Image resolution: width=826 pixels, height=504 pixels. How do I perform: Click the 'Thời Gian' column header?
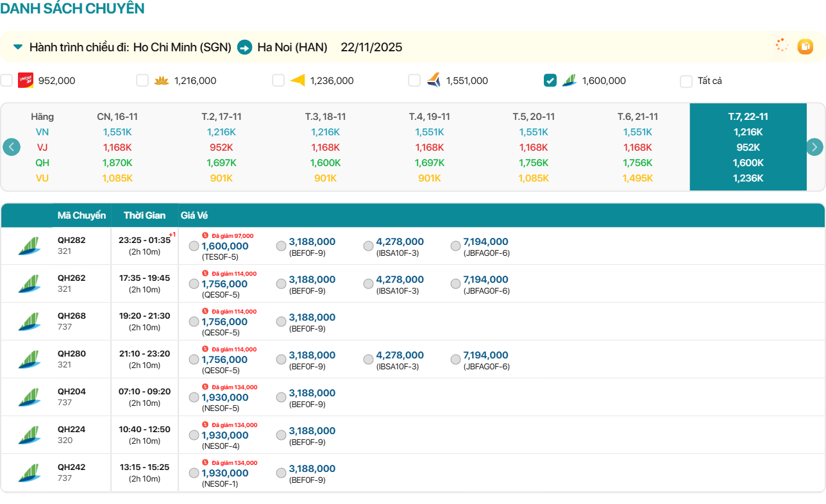point(144,215)
